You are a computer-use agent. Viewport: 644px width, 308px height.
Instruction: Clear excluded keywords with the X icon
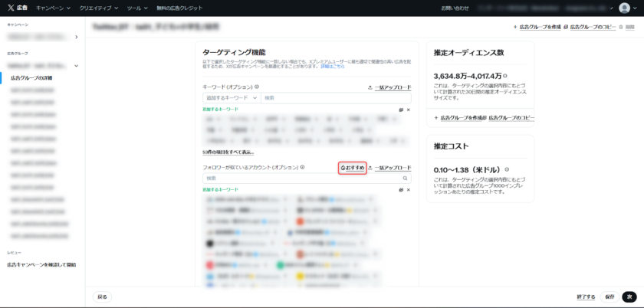(408, 110)
